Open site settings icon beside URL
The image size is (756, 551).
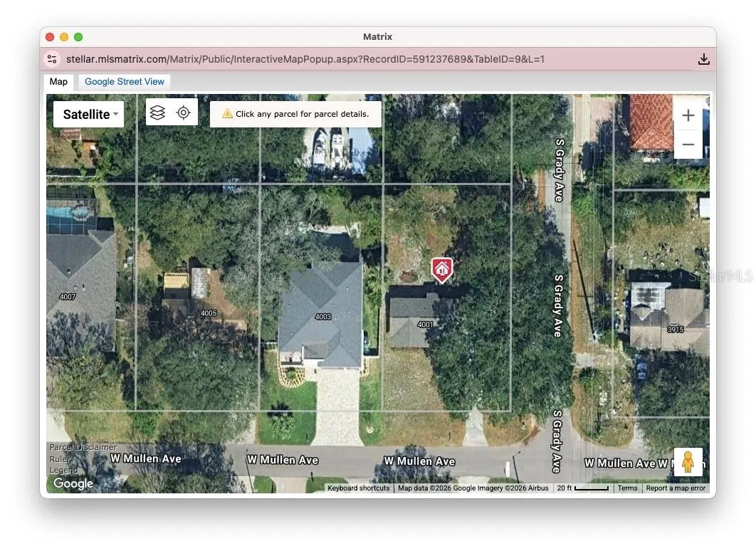pos(52,59)
